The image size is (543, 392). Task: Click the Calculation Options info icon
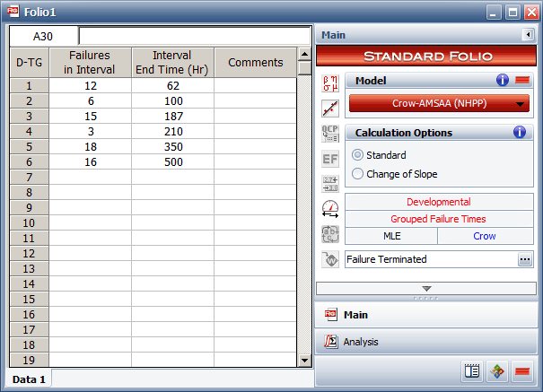[x=519, y=133]
